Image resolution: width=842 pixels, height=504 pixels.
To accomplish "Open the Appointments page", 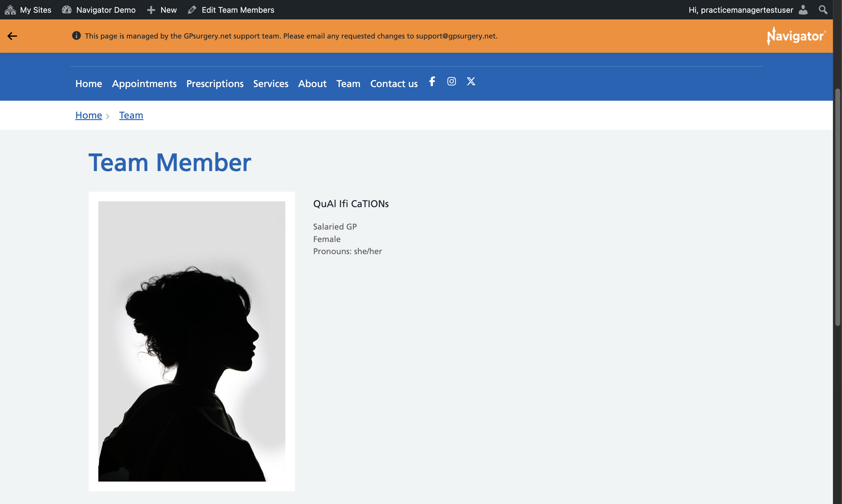I will click(144, 84).
